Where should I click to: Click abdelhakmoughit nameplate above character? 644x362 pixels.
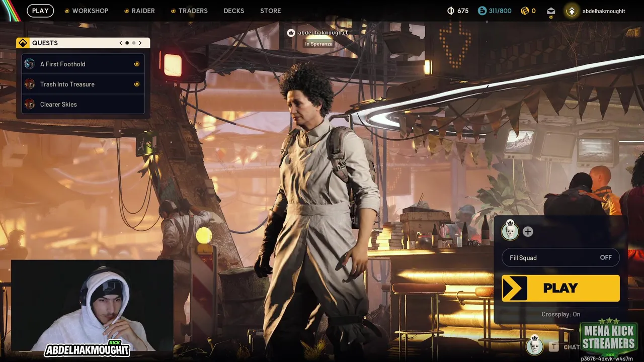click(x=323, y=33)
